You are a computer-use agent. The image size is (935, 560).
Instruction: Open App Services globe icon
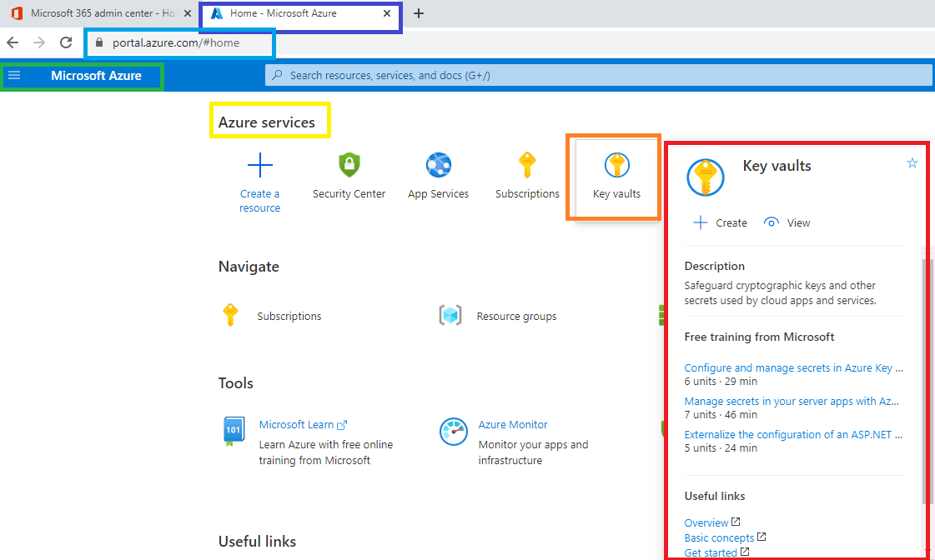coord(438,165)
